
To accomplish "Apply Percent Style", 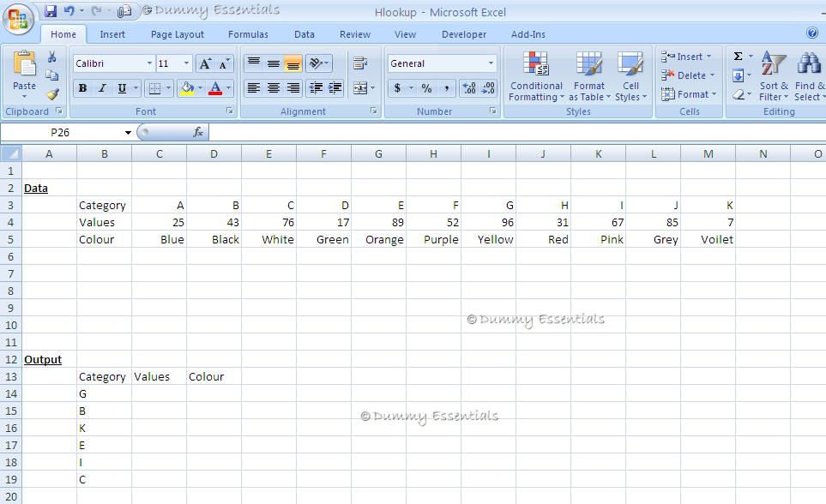I will (x=426, y=88).
